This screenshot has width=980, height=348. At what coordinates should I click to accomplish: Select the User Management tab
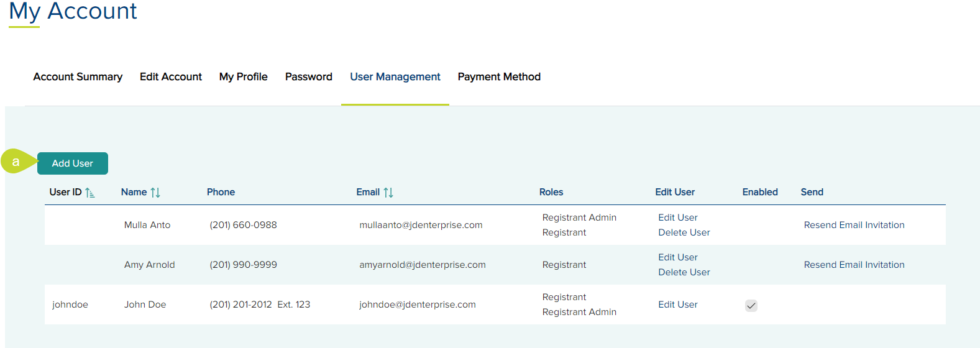(395, 77)
